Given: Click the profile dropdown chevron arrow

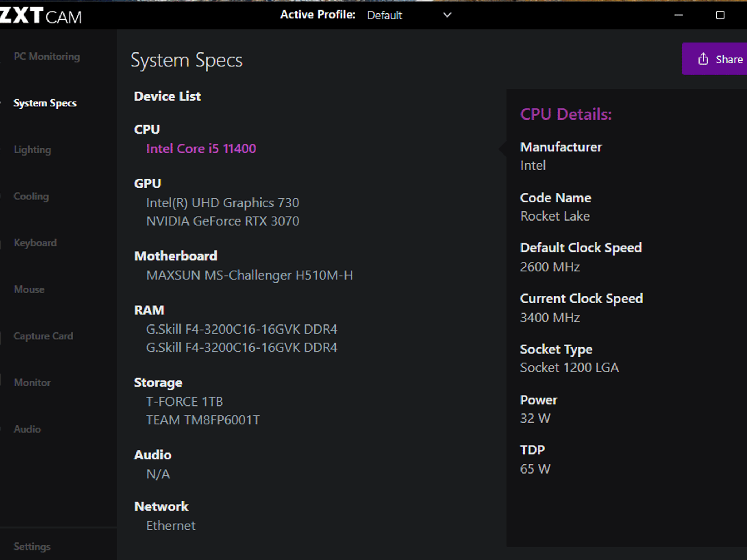Looking at the screenshot, I should pos(447,15).
